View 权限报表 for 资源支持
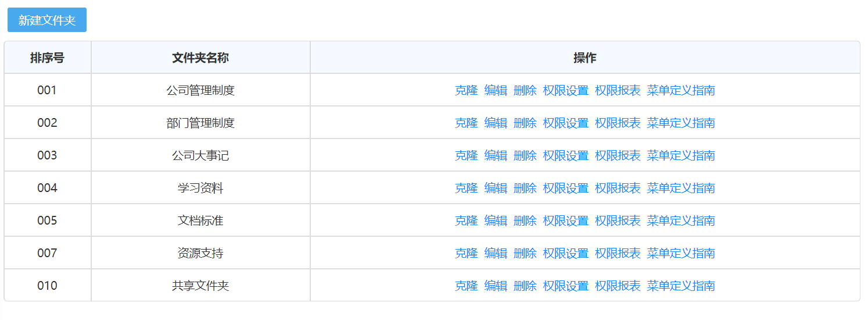868x320 pixels. pyautogui.click(x=618, y=253)
